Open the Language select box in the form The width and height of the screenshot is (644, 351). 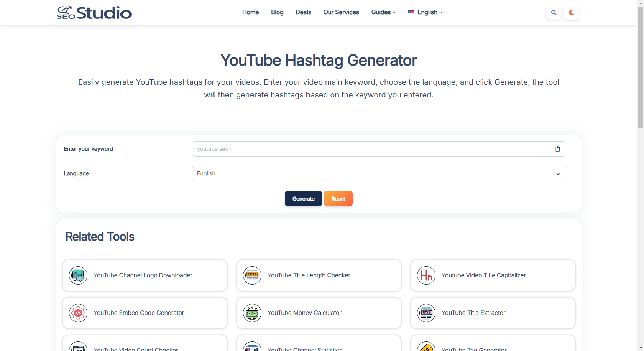click(379, 173)
